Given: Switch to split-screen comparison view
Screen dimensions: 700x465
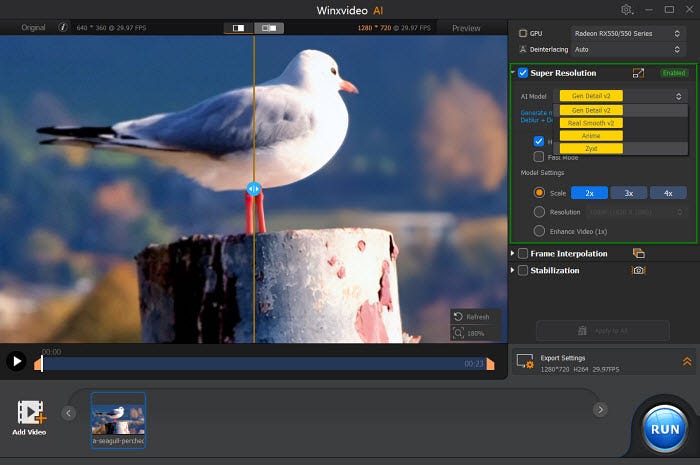Looking at the screenshot, I should 238,28.
